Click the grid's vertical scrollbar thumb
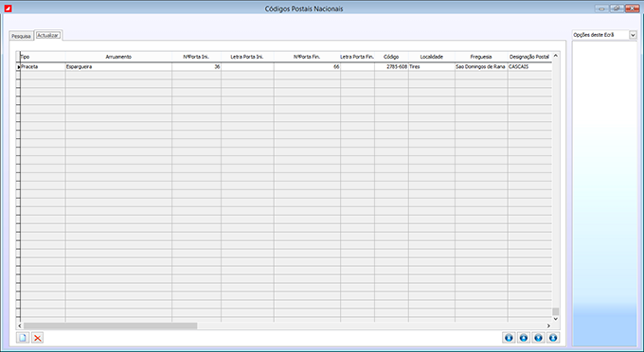This screenshot has width=644, height=352. (556, 311)
